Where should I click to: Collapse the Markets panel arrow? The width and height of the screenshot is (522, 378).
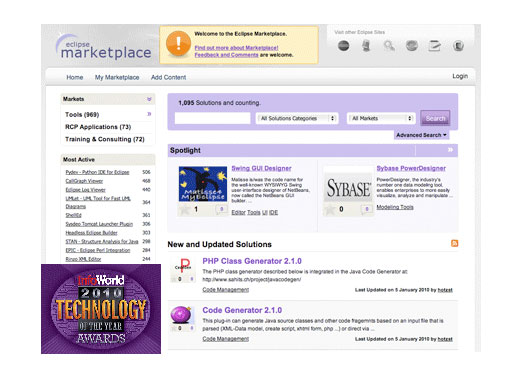149,99
